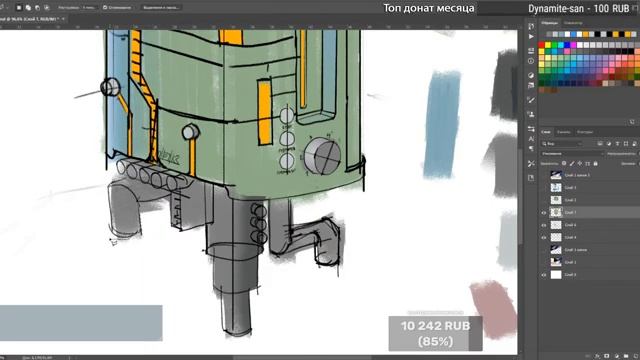Open the Actions panel play icon
640x360 pixels.
tap(531, 36)
